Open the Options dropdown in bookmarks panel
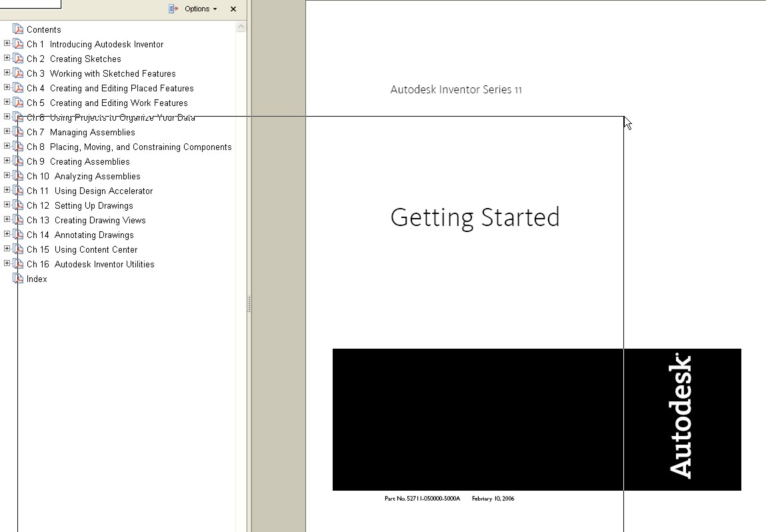This screenshot has width=766, height=532. 200,9
